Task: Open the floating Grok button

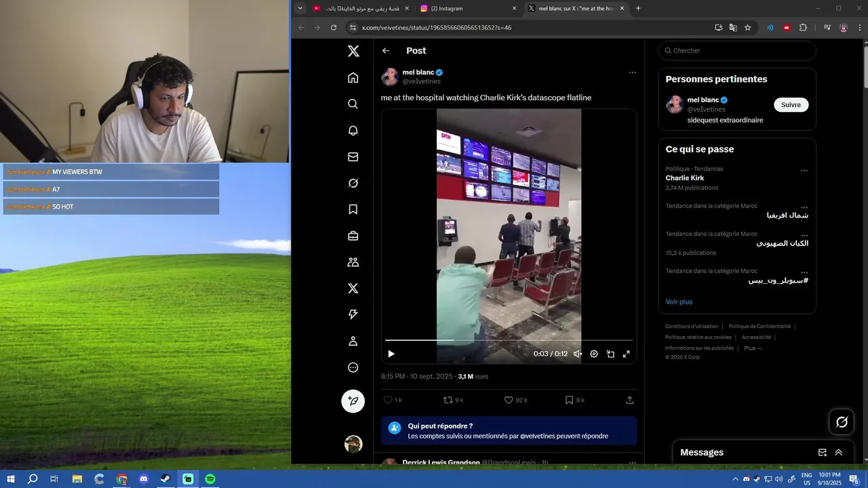Action: (x=842, y=422)
